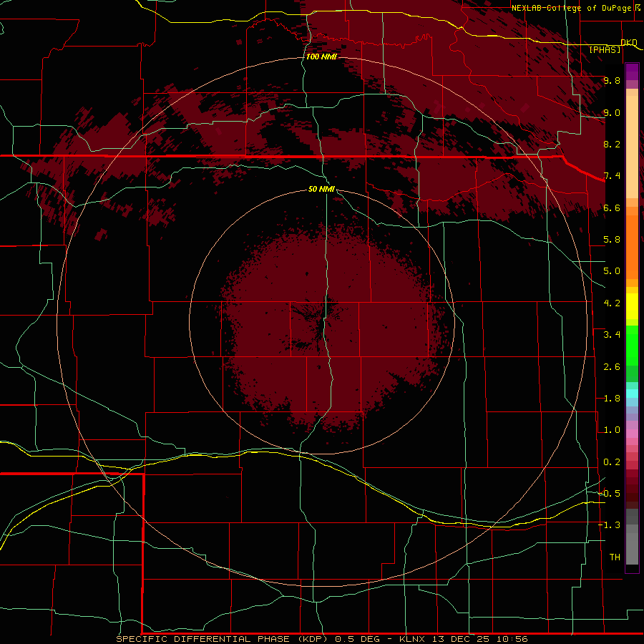The height and width of the screenshot is (644, 644).
Task: Click the pink band on the color bar
Action: (x=632, y=434)
